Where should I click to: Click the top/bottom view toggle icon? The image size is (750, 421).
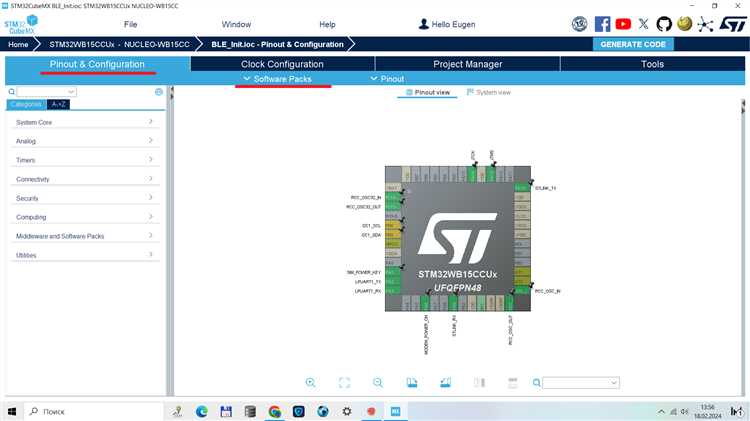pyautogui.click(x=513, y=382)
